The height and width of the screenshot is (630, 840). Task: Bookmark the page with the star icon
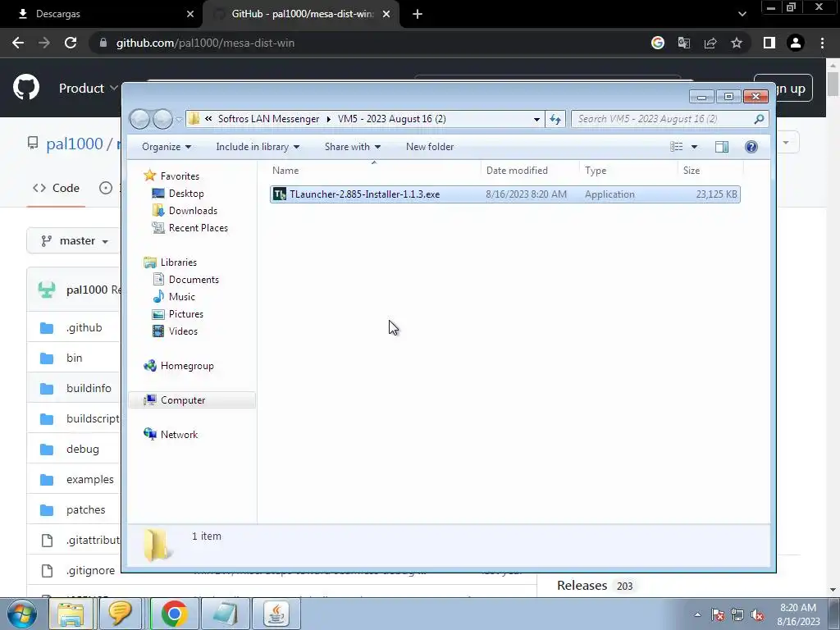737,43
